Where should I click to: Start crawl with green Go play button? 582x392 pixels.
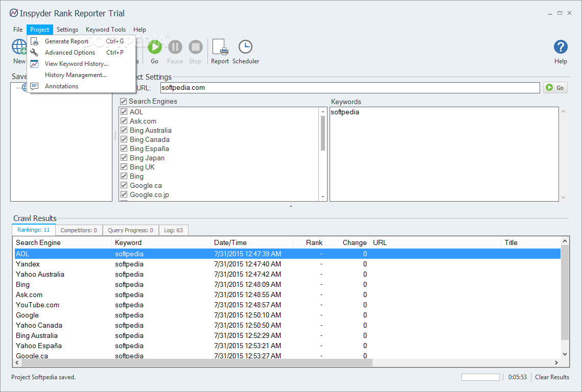point(154,47)
